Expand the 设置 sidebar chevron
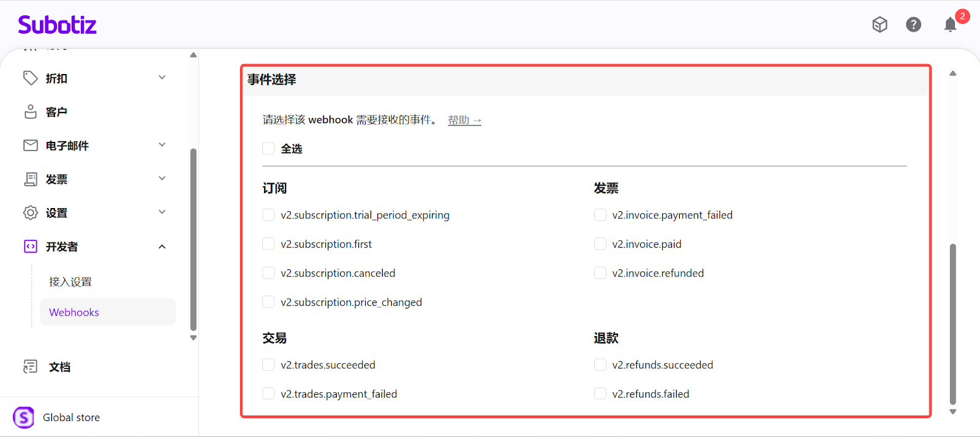The image size is (980, 437). [162, 212]
